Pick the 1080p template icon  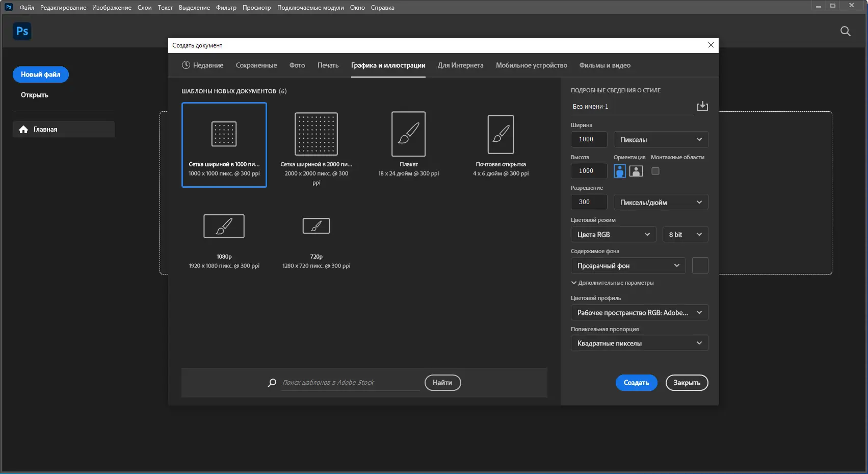(x=224, y=226)
